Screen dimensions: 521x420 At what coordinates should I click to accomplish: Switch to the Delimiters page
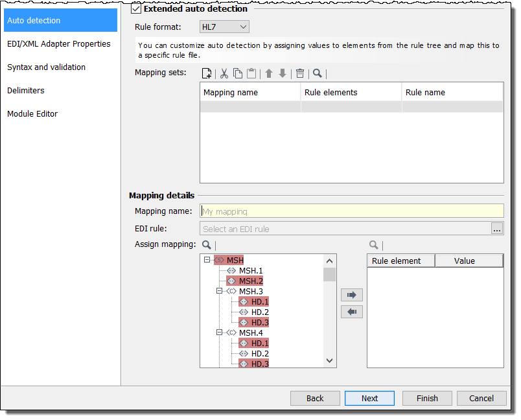coord(26,90)
